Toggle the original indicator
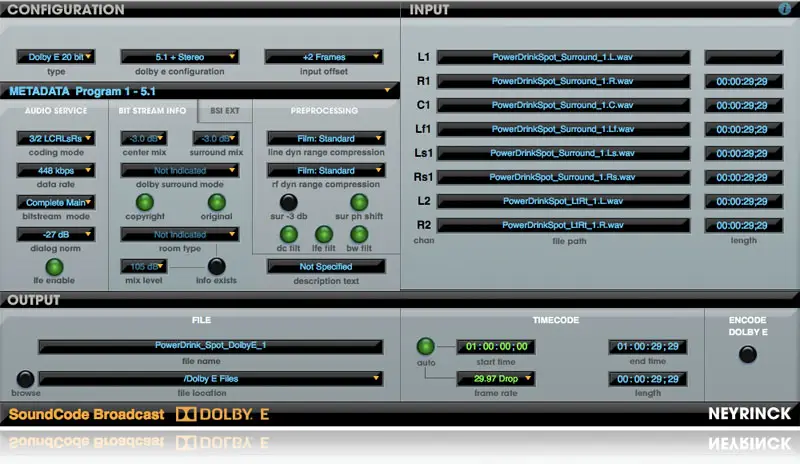The height and width of the screenshot is (464, 800). click(216, 202)
